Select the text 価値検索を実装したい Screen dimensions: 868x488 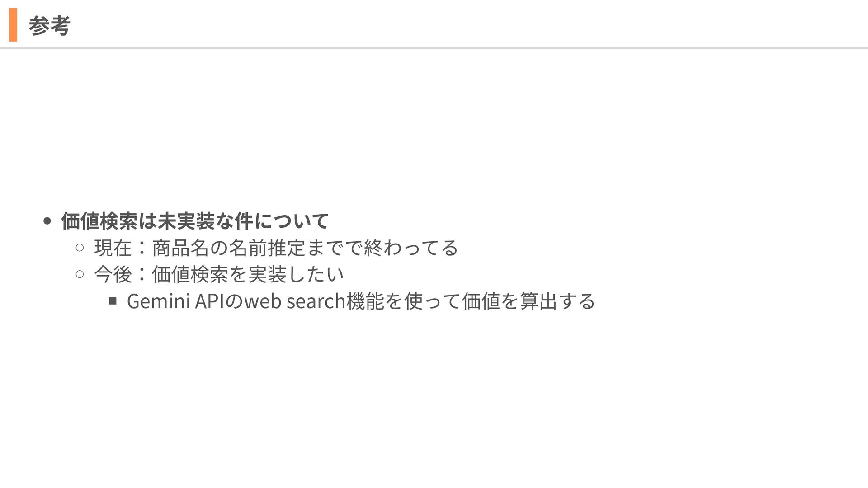[248, 274]
